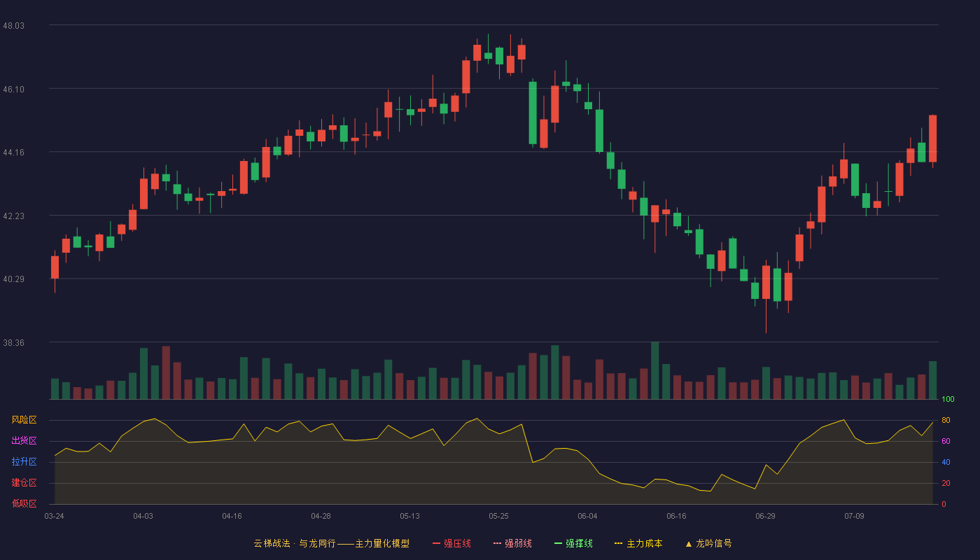Toggle the 主力成本 legend entry
The width and height of the screenshot is (980, 560).
pos(638,543)
